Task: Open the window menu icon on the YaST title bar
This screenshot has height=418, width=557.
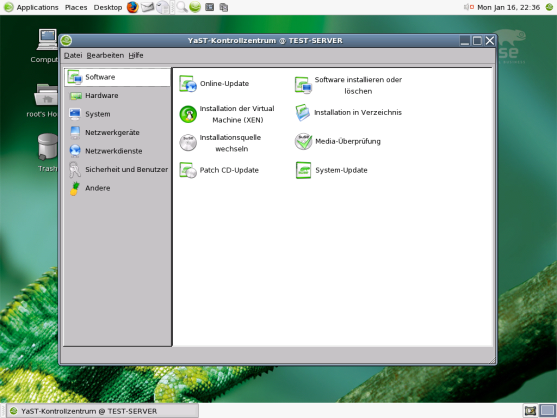Action: [66, 40]
